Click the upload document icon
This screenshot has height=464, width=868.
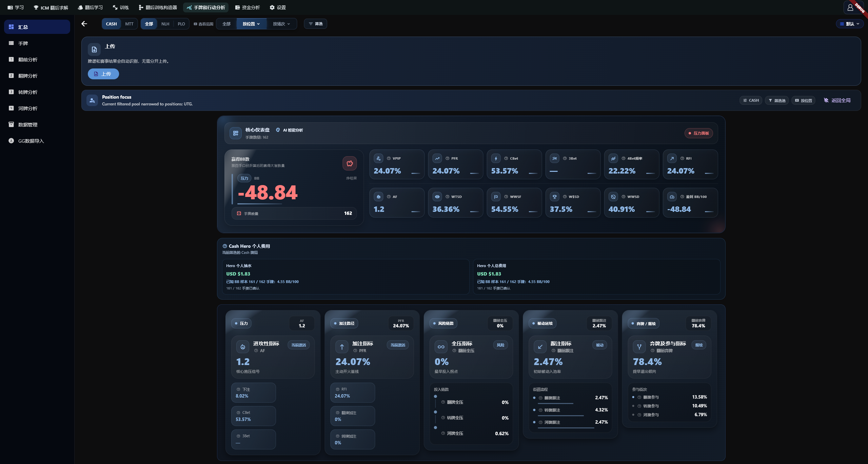94,49
